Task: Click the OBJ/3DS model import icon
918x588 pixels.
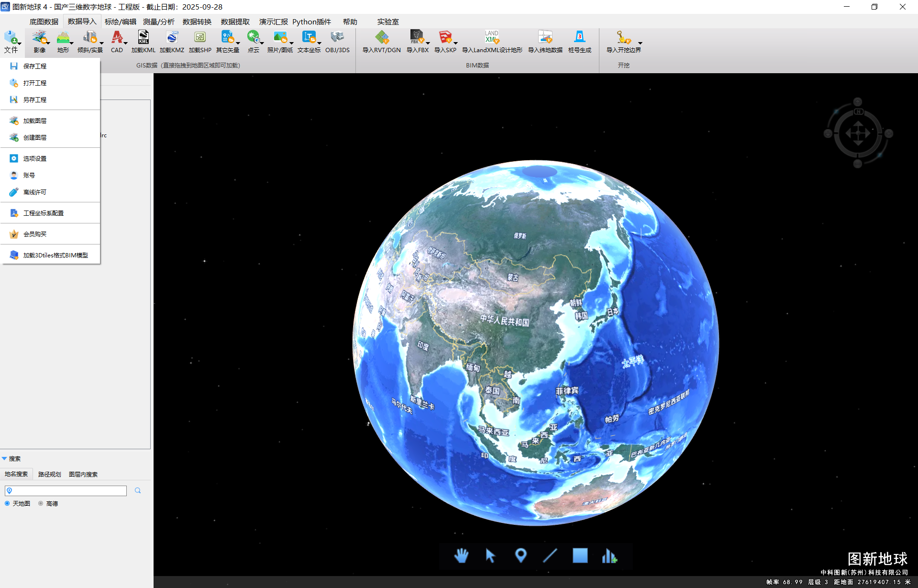Action: click(x=337, y=37)
